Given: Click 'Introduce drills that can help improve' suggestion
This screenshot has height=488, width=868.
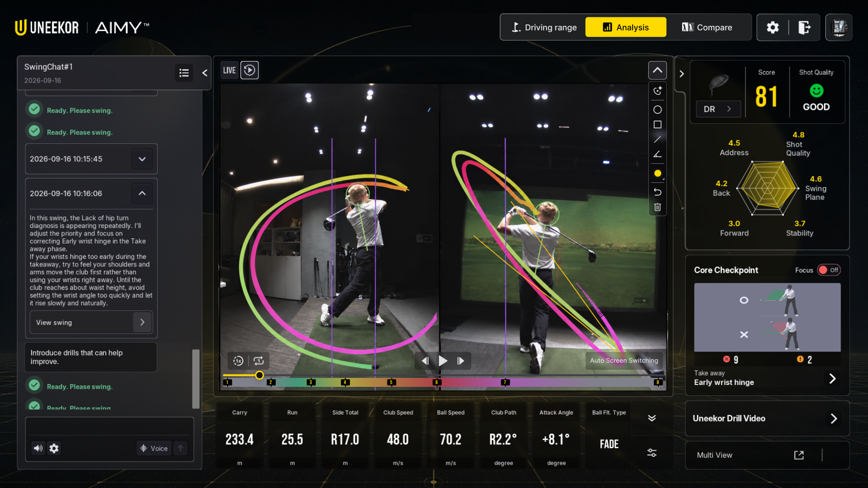Looking at the screenshot, I should point(91,357).
